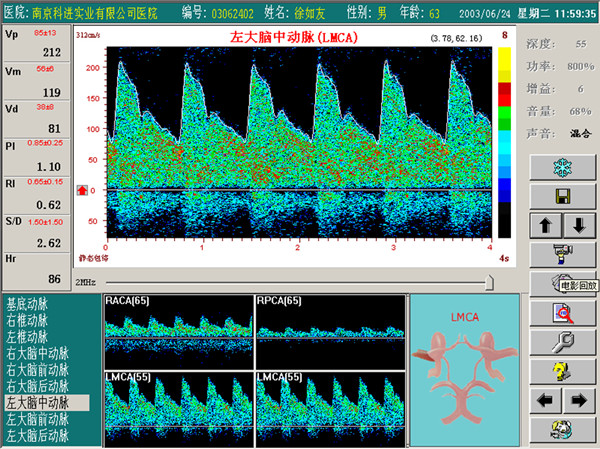The height and width of the screenshot is (449, 600).
Task: Click the 2MHz horizontal slider handle
Action: [489, 283]
